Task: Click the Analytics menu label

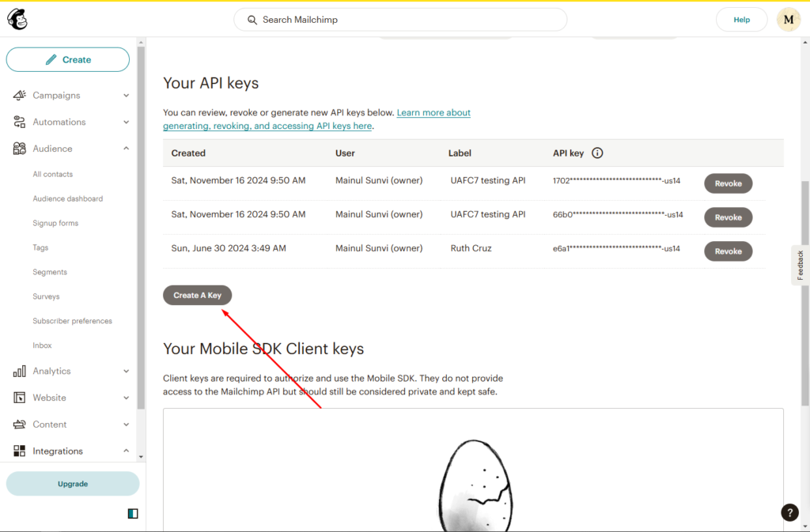Action: click(x=51, y=371)
